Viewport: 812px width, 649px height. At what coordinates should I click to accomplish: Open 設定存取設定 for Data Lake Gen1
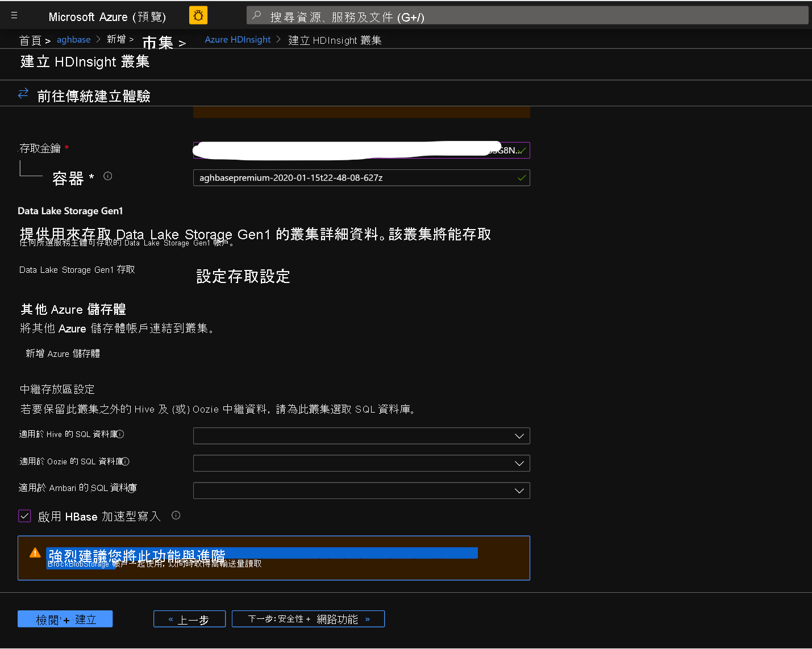243,277
